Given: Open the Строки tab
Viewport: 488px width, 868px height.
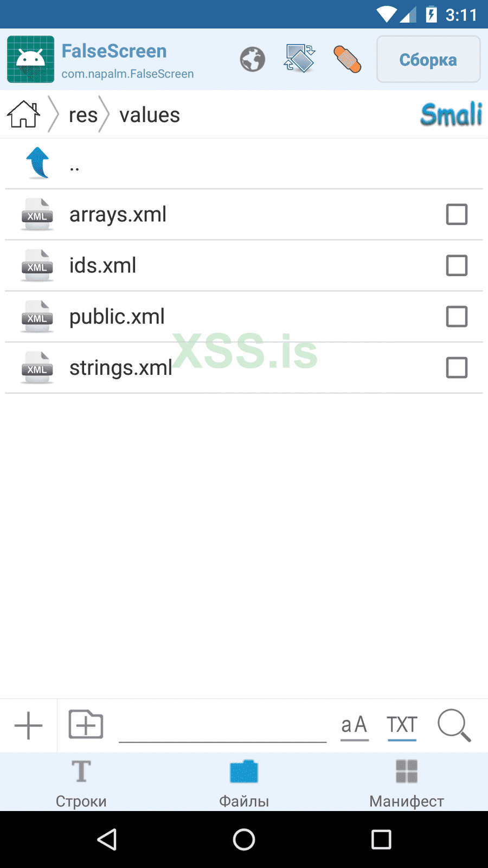Looking at the screenshot, I should 81,782.
